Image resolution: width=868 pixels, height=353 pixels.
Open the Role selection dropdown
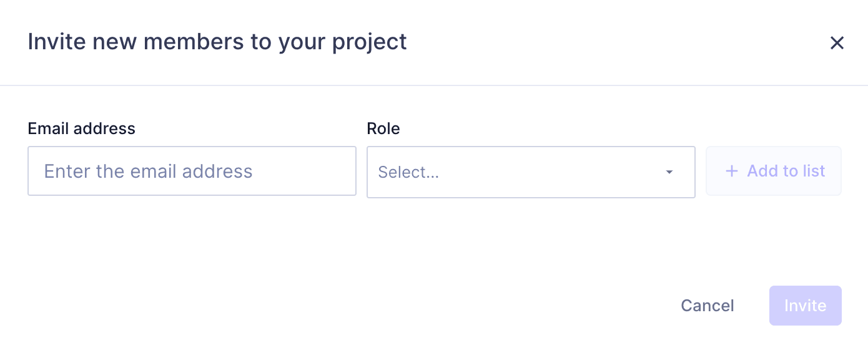530,172
